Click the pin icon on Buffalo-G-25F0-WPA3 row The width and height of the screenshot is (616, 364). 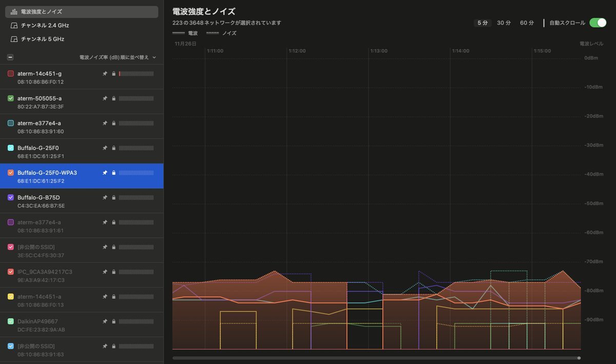(x=105, y=173)
